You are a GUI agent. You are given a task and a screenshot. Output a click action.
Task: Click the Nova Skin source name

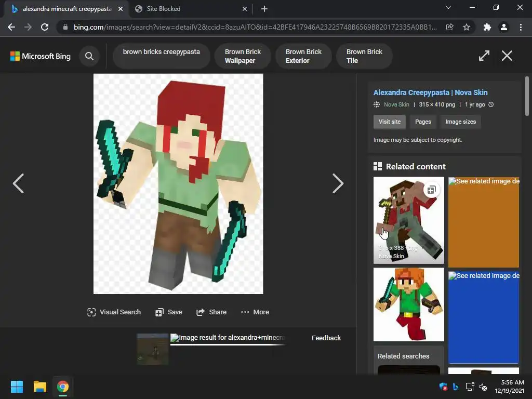(396, 104)
